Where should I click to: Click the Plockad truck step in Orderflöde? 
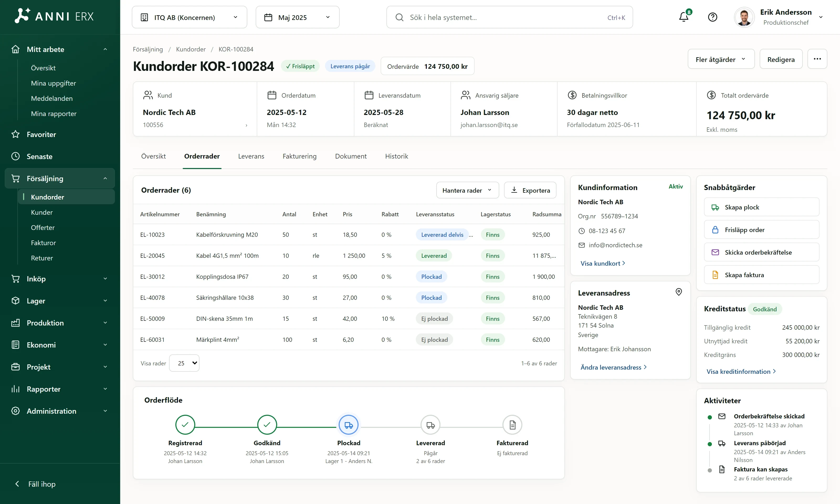click(348, 425)
